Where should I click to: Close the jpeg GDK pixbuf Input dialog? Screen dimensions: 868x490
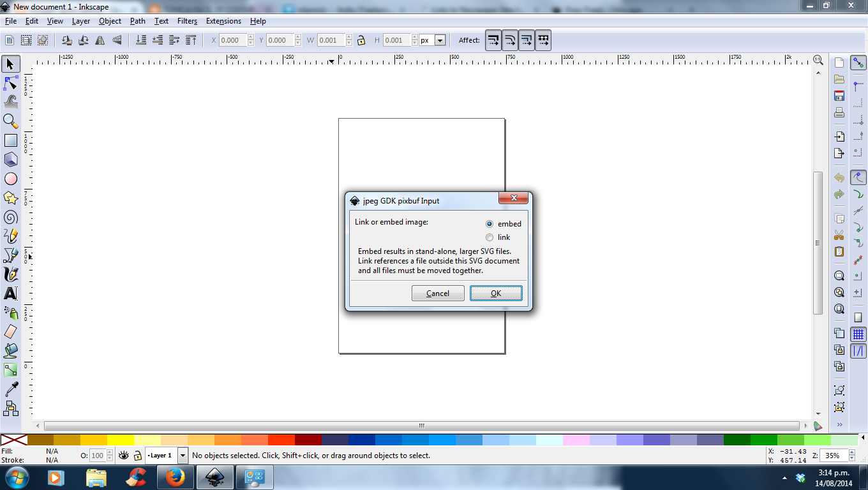click(x=513, y=198)
